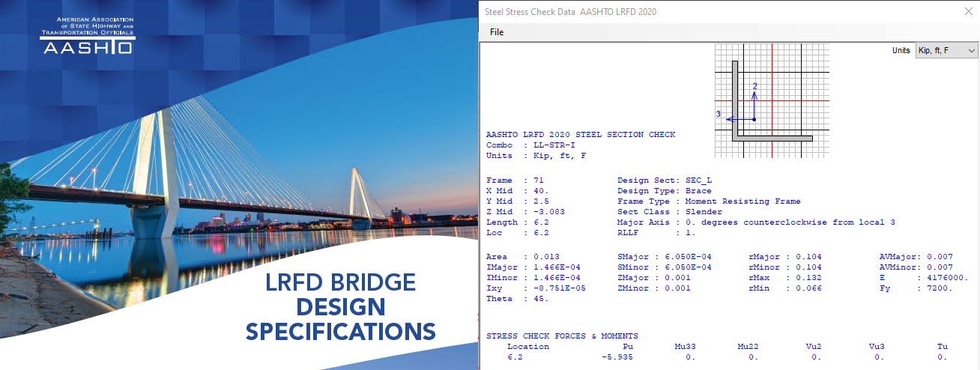
Task: Click the AASHTO logo on the cover
Action: point(88,35)
